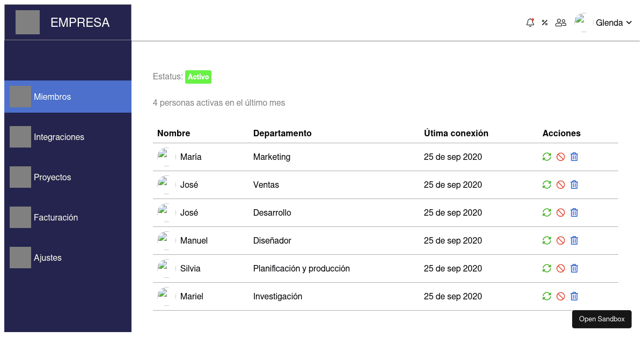Click the Útima conexión column header
Screen dimensions: 644x338
point(456,133)
